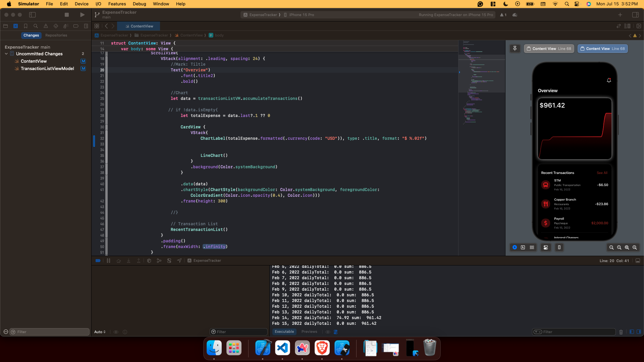Toggle the console pane
Viewport: 644px width, 362px height.
coord(639,332)
